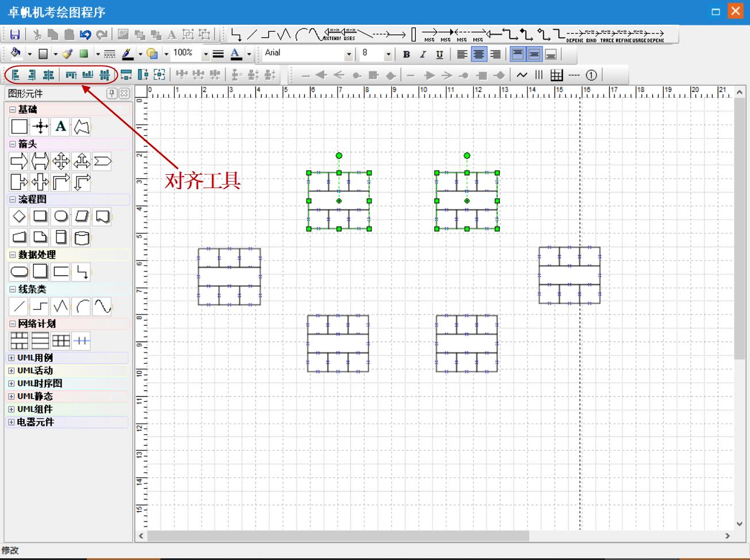Pick the sine wave curve in 线条类
750x560 pixels.
pyautogui.click(x=102, y=306)
